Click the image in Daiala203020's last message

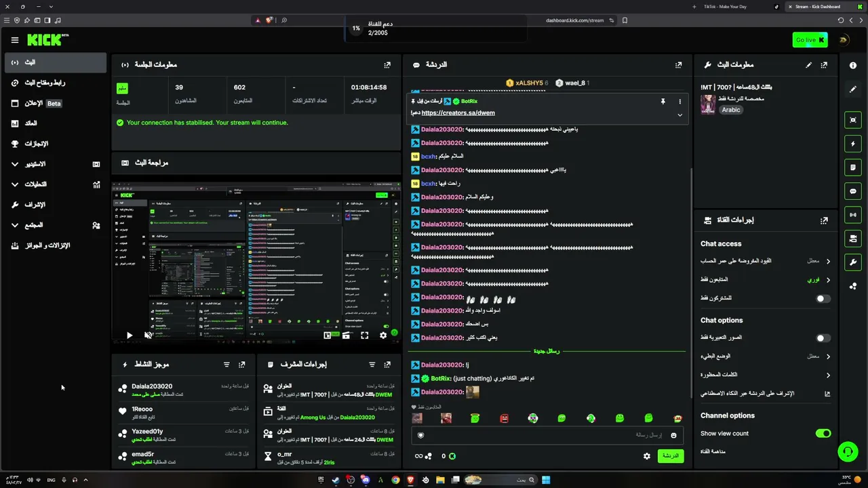point(473,392)
